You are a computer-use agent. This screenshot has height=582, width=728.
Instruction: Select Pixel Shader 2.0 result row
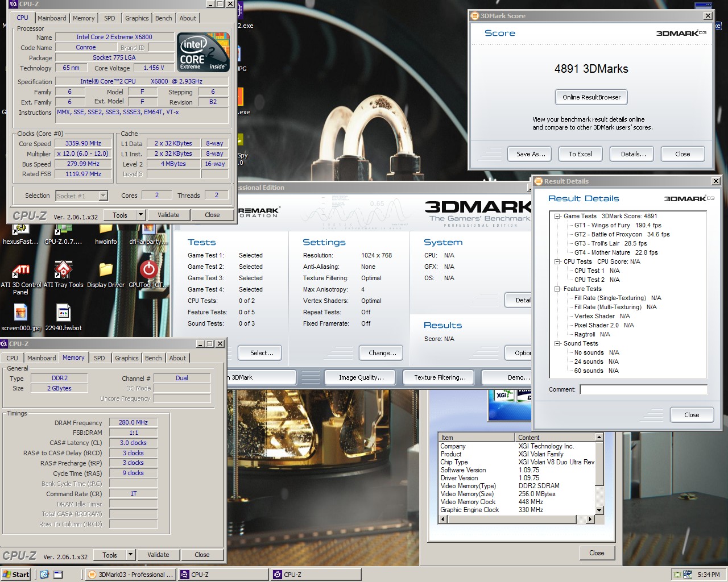tap(604, 325)
